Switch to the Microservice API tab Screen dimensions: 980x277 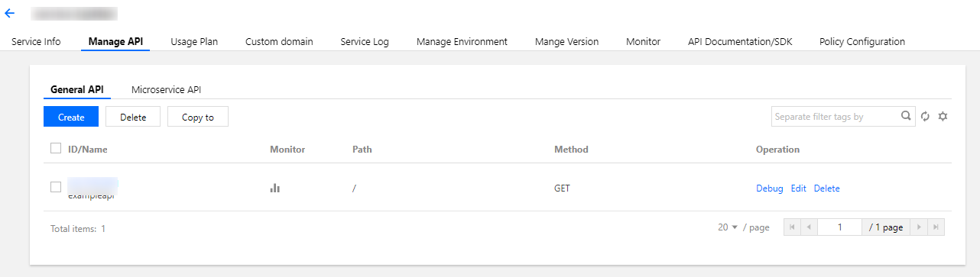pos(166,89)
